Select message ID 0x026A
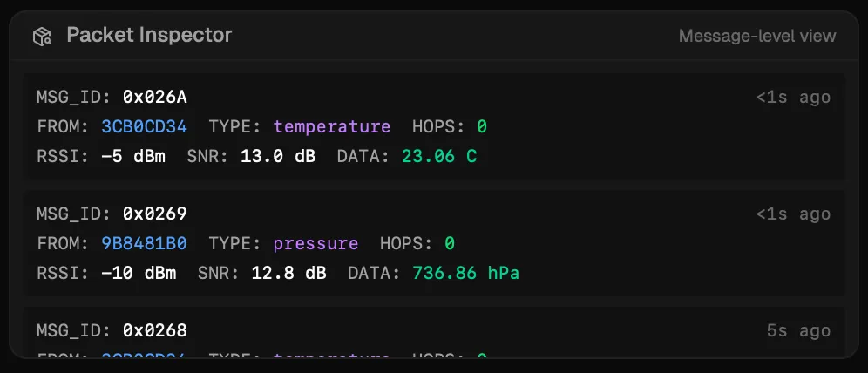 coord(154,98)
